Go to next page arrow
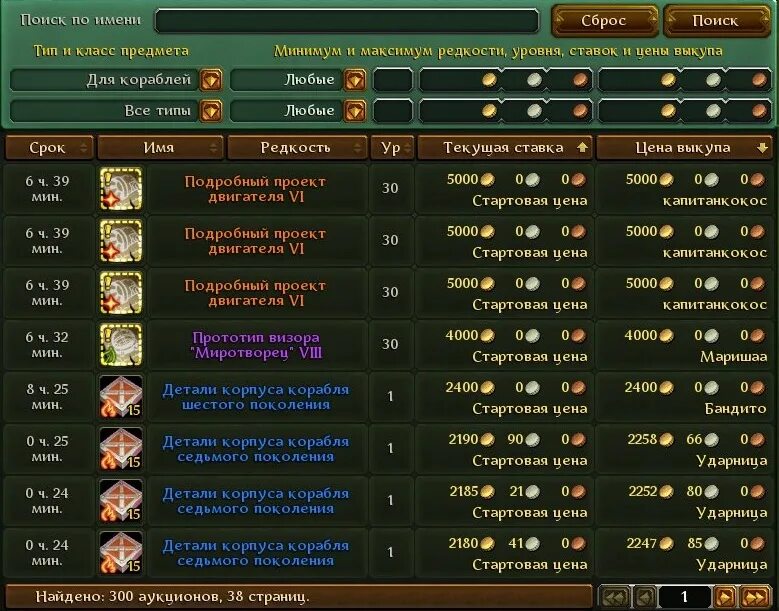779x611 pixels. tap(725, 596)
